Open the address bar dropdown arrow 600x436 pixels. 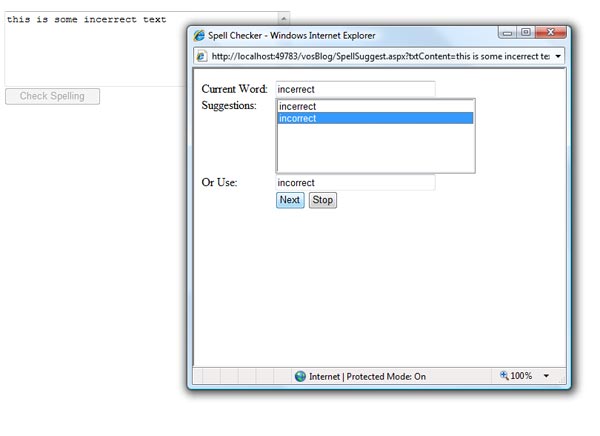558,56
